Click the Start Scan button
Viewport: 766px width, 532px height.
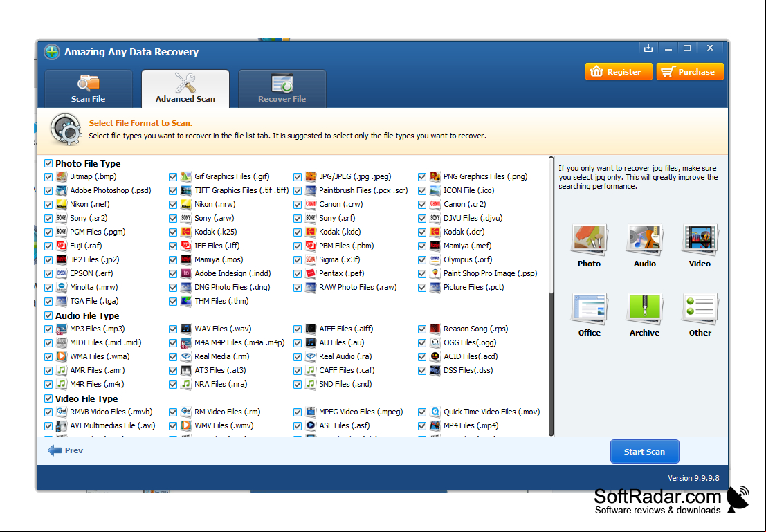point(644,451)
